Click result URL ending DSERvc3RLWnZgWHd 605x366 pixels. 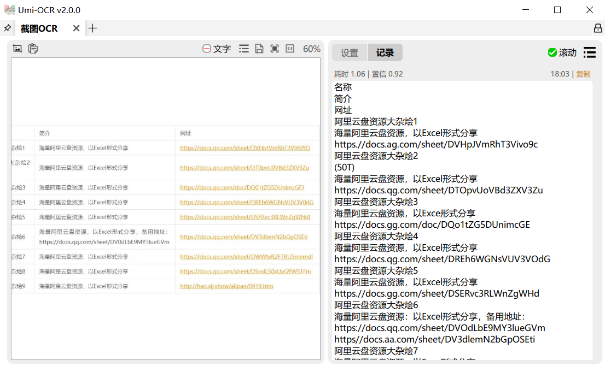[437, 293]
